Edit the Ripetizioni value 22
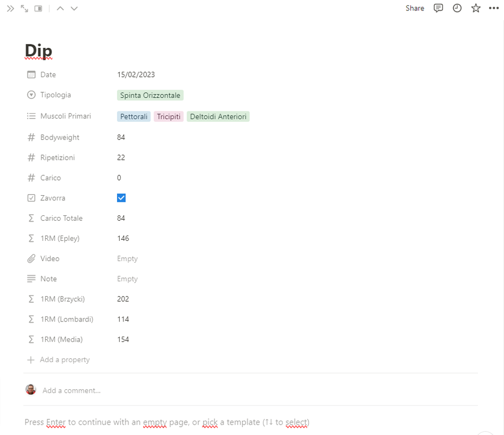The image size is (504, 435). [121, 158]
